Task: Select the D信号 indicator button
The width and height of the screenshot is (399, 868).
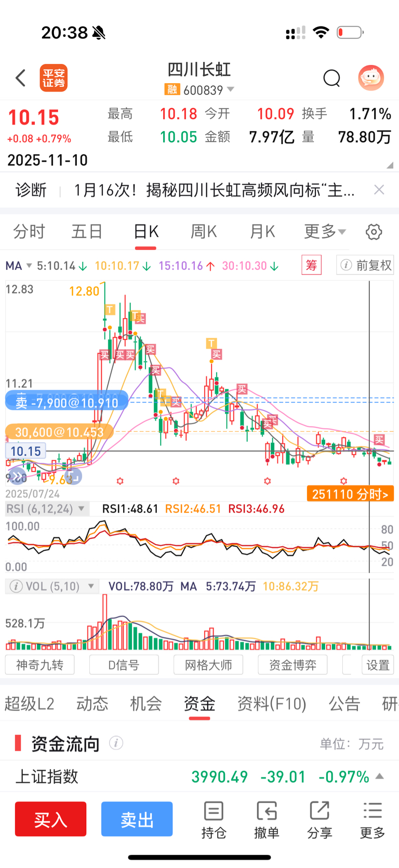Action: [124, 665]
